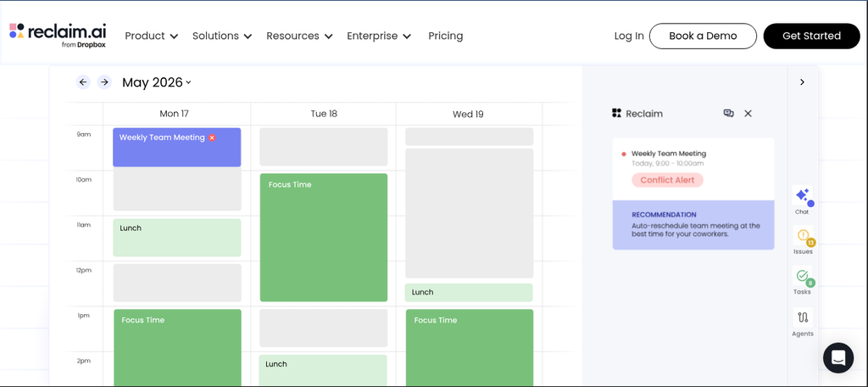Click the Recommendation card
Image resolution: width=868 pixels, height=387 pixels.
click(x=693, y=225)
